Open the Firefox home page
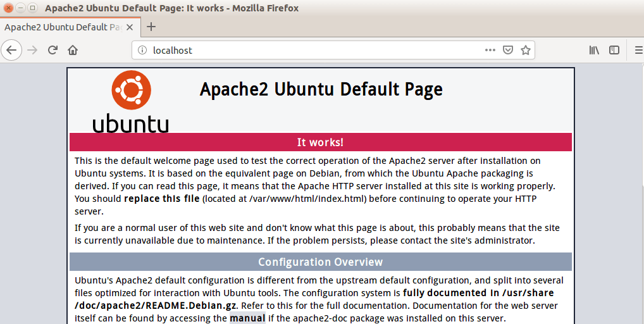Viewport: 644px width, 324px height. [x=73, y=50]
